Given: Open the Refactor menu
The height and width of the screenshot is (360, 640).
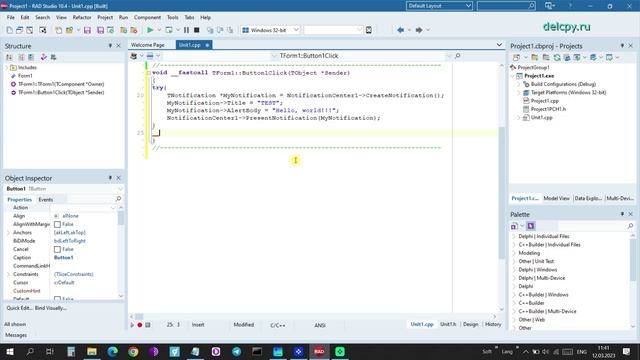Looking at the screenshot, I should pos(82,18).
